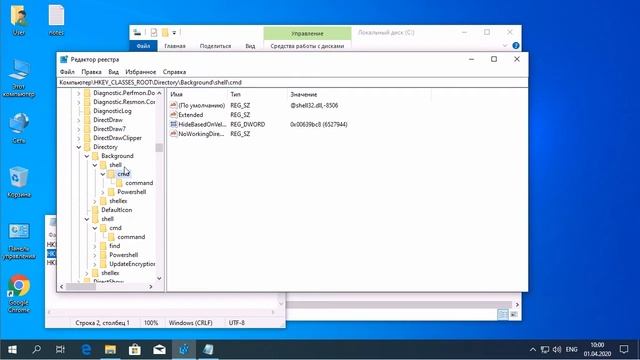
Task: Open the Вид menu in Registry Editor
Action: point(113,72)
